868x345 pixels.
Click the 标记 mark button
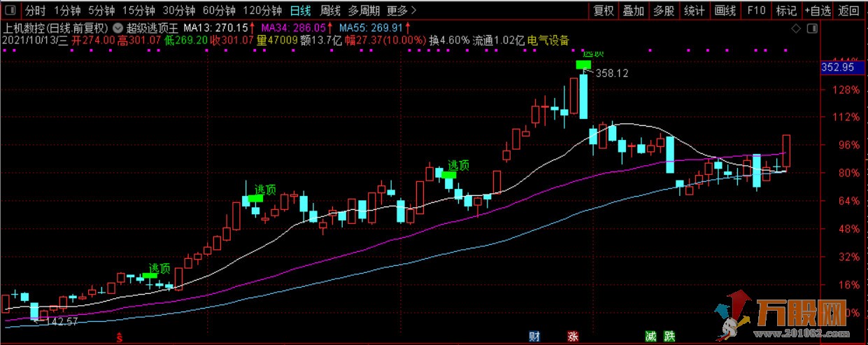pos(787,10)
